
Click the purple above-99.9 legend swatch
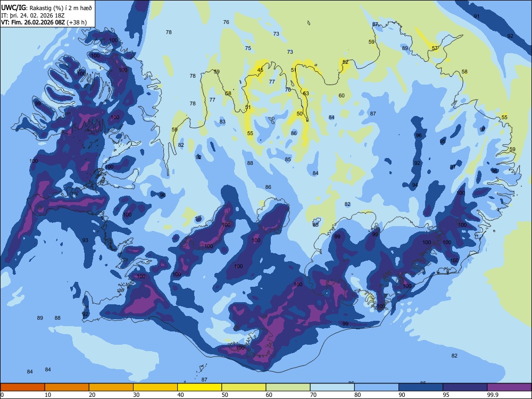509,387
